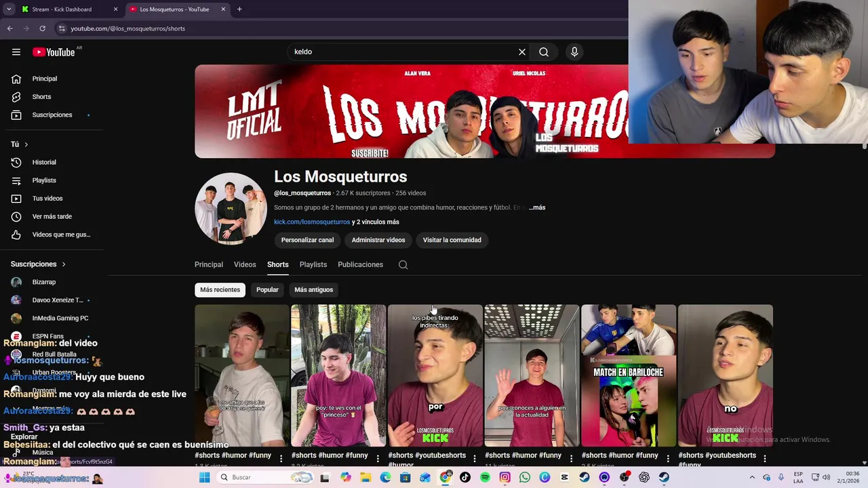Viewport: 868px width, 488px height.
Task: Reload the page in browser
Action: click(42, 28)
